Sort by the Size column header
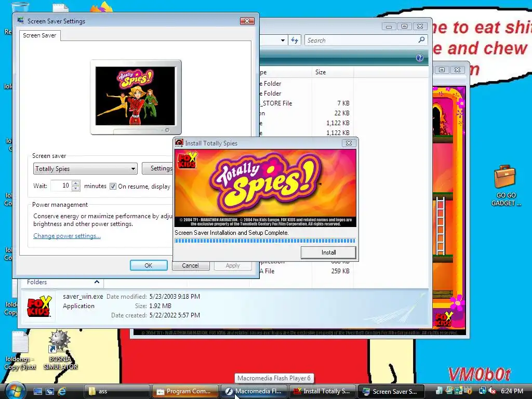 tap(332, 72)
